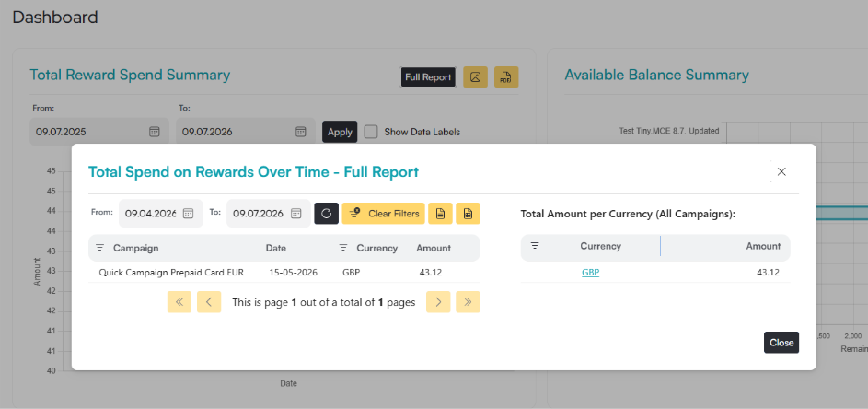This screenshot has height=409, width=868.
Task: Click the file export icon with the single bar
Action: click(x=441, y=214)
